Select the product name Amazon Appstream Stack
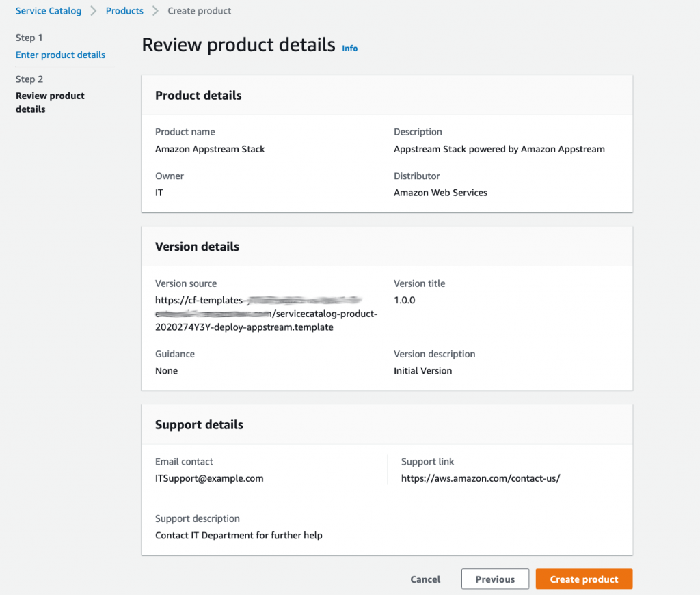700x595 pixels. pos(210,149)
